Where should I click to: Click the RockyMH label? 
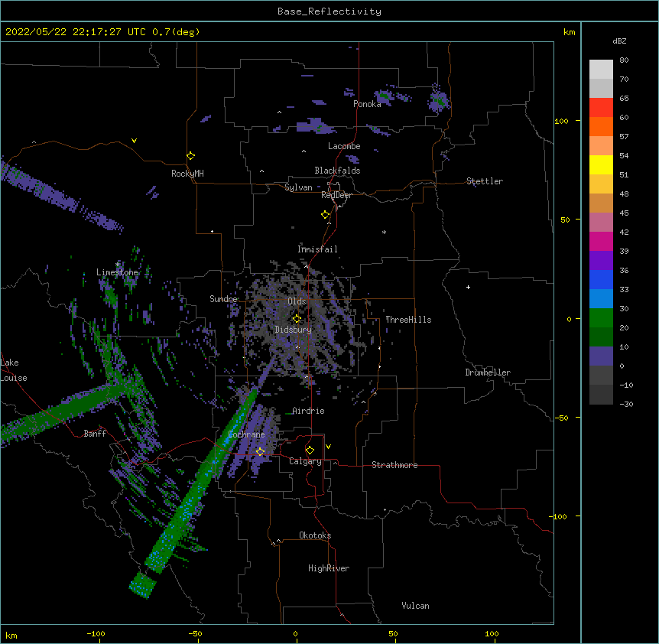pyautogui.click(x=187, y=174)
